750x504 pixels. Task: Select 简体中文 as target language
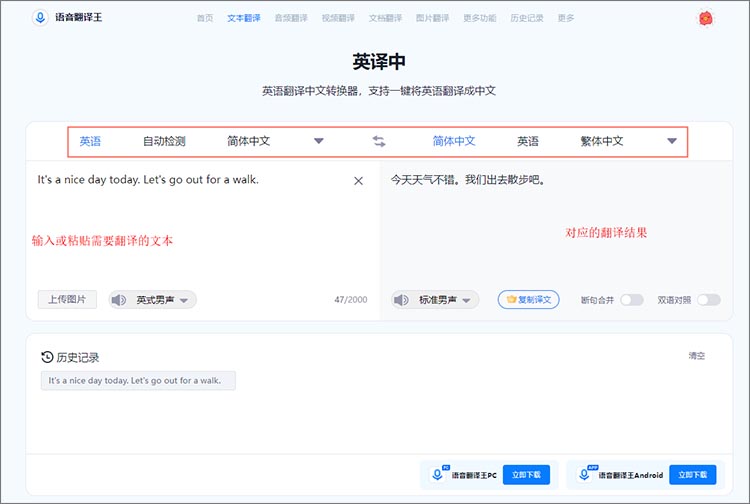tap(454, 141)
